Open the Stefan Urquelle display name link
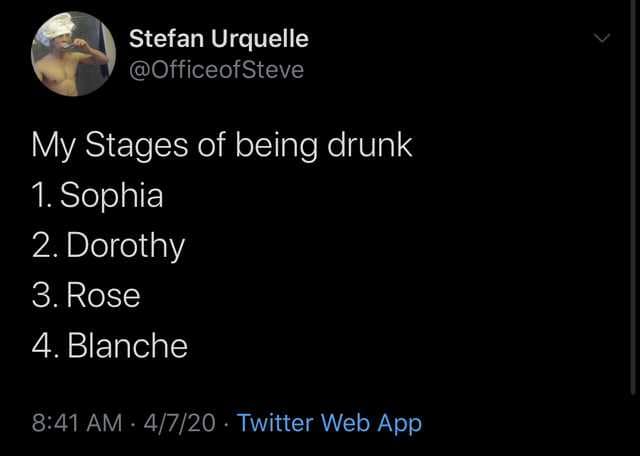This screenshot has width=640, height=456. tap(219, 39)
